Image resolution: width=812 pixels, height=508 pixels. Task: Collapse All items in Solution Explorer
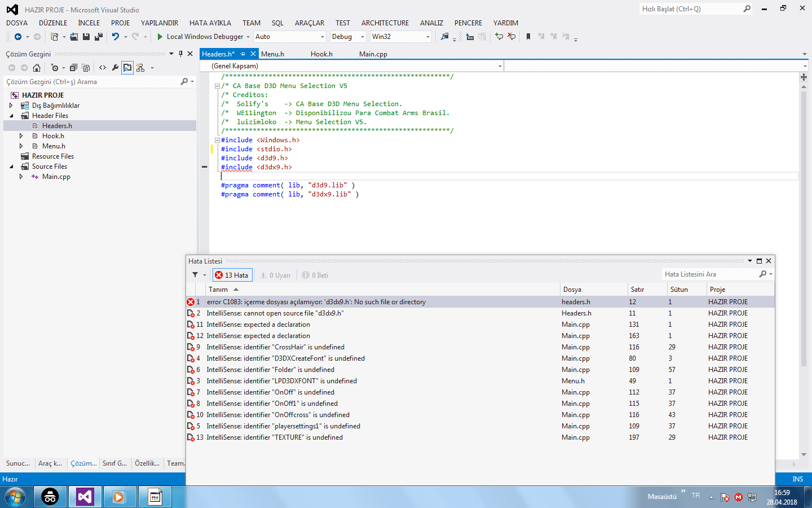click(73, 68)
